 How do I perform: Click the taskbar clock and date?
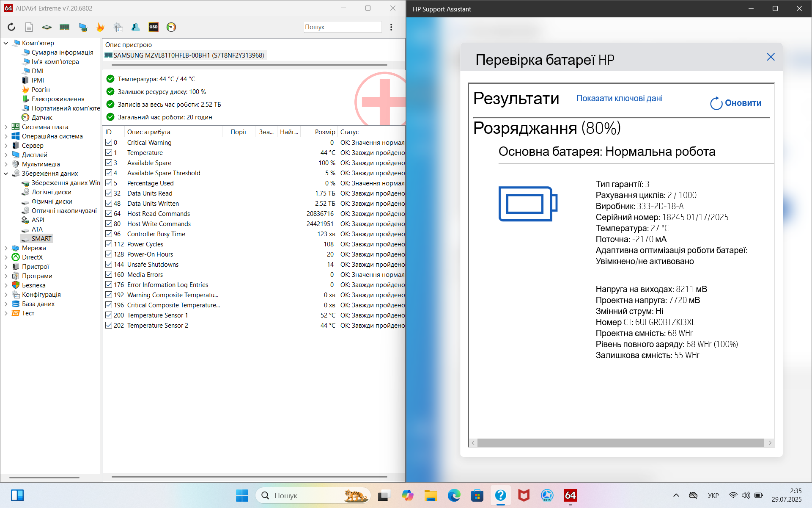pos(787,495)
